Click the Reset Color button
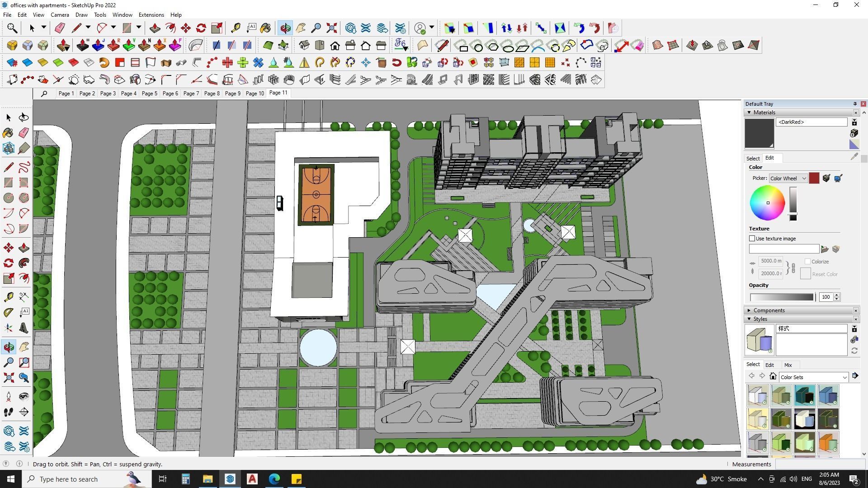 click(x=805, y=274)
